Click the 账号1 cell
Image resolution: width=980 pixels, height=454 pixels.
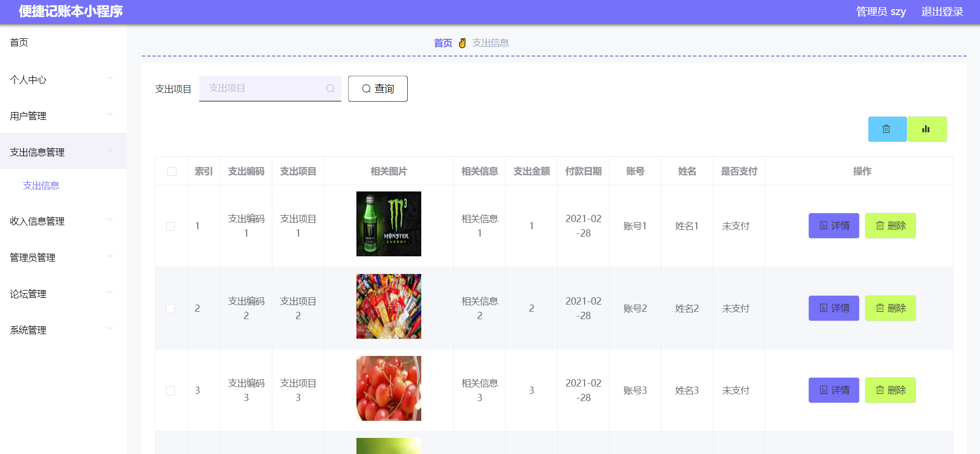pyautogui.click(x=635, y=226)
